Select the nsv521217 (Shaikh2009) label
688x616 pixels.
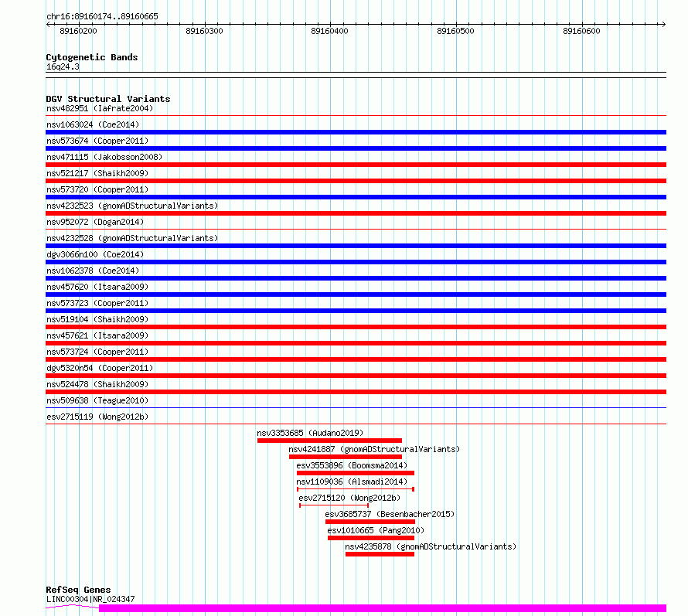tap(97, 173)
